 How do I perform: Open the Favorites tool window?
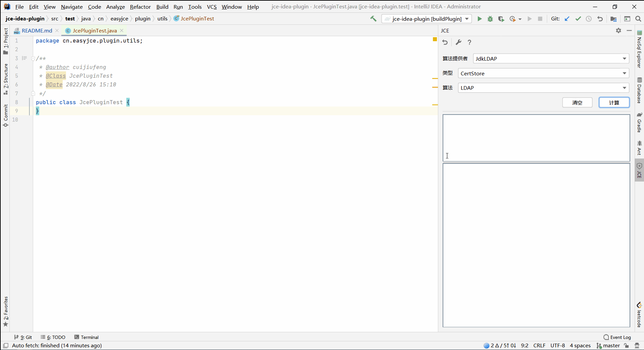tap(5, 311)
